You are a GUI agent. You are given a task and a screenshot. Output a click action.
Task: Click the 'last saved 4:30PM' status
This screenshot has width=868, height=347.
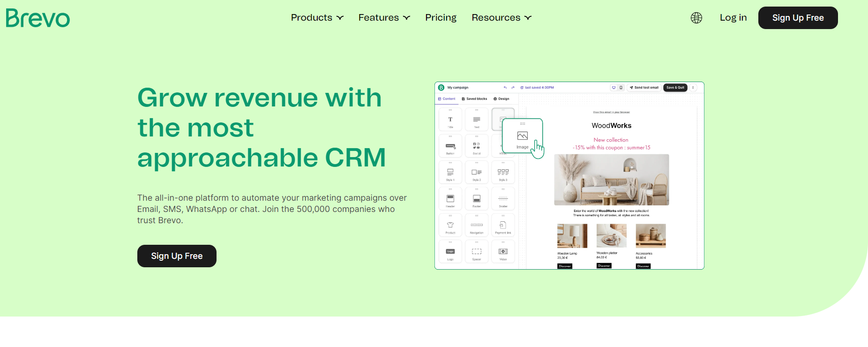click(x=537, y=88)
